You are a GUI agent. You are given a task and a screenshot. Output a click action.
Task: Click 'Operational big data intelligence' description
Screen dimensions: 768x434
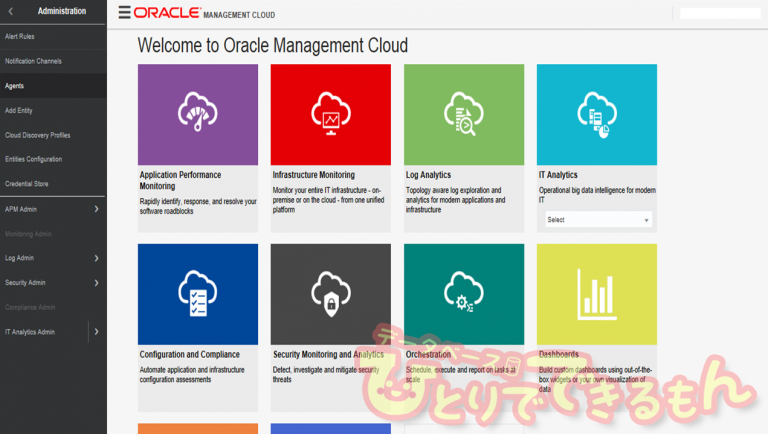[x=597, y=195]
